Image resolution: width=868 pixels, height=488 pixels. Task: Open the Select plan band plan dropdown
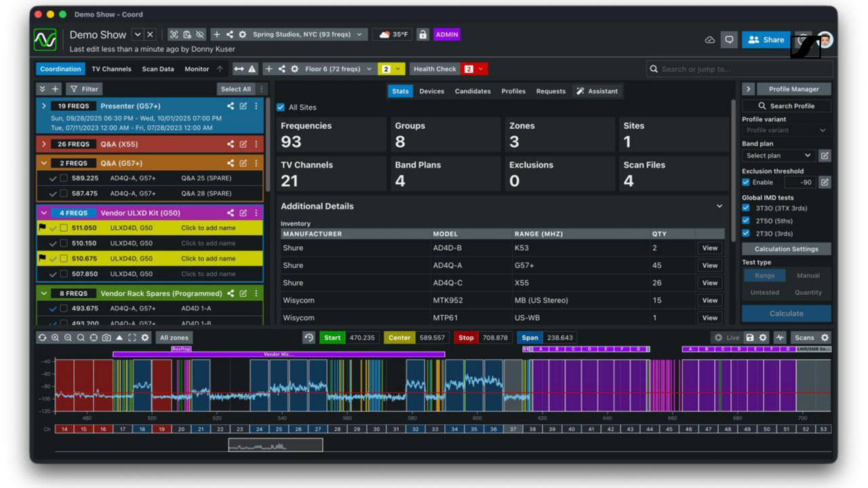click(x=778, y=156)
